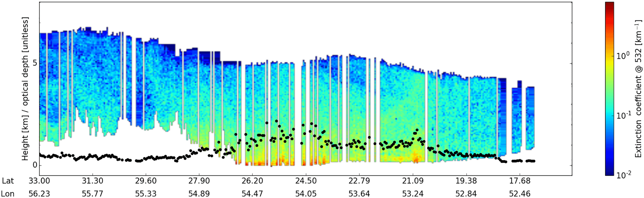Select the 54.89 longitude tick label

click(199, 194)
